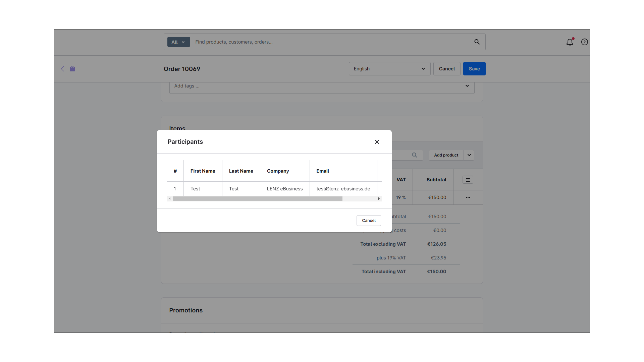This screenshot has height=362, width=644.
Task: Click the participants table horizontal scrollbar thumb
Action: click(x=257, y=199)
